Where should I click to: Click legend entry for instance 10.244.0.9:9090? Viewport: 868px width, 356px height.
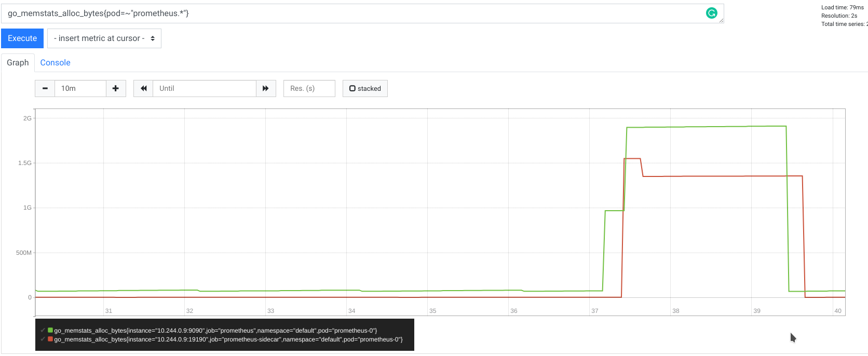(215, 331)
